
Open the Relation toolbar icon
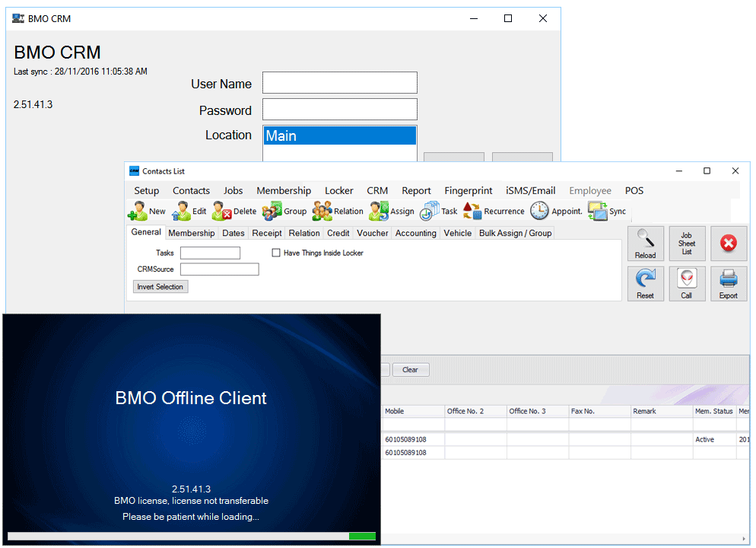click(x=322, y=212)
